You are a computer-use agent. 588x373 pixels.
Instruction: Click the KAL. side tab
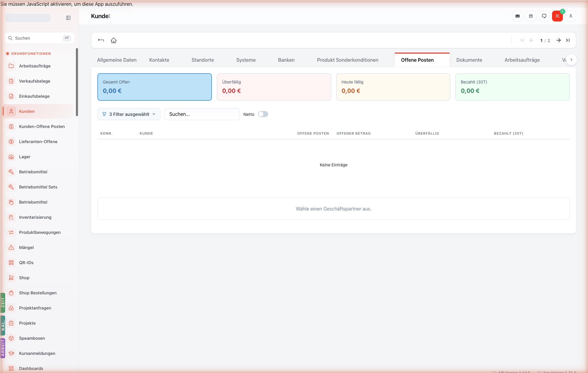3,326
